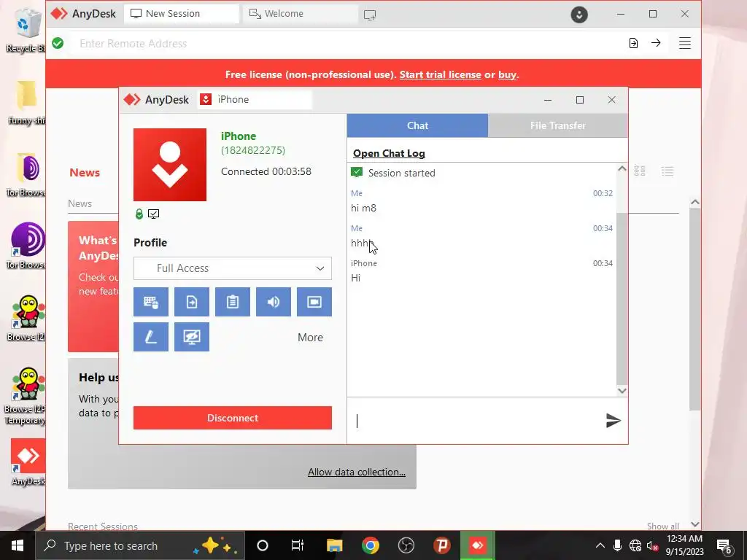Toggle audio transmission speaker button
This screenshot has width=747, height=560.
[274, 302]
